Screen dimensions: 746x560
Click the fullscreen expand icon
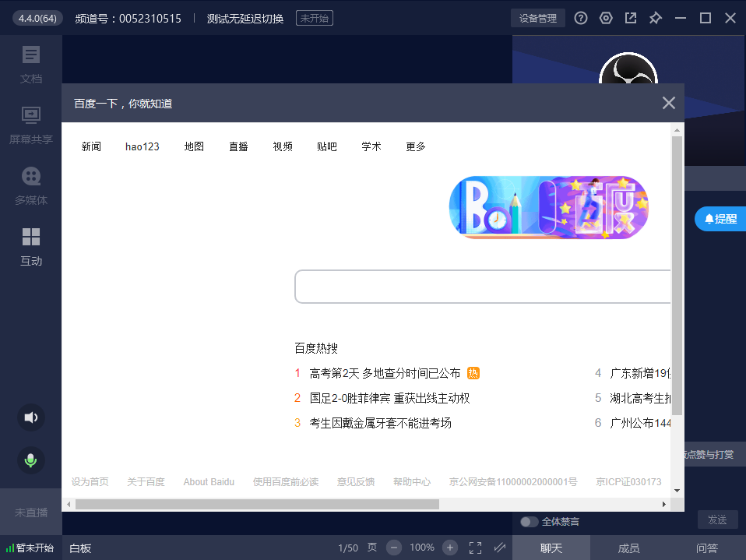(x=475, y=548)
